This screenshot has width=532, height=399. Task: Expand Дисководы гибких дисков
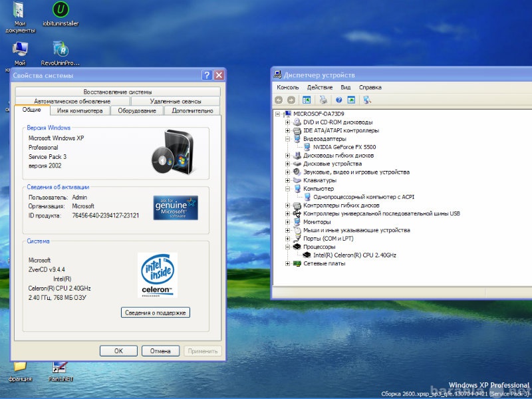point(287,156)
